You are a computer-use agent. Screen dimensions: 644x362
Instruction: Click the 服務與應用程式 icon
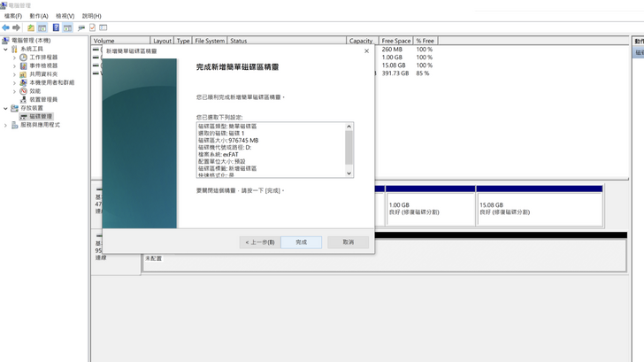[14, 125]
